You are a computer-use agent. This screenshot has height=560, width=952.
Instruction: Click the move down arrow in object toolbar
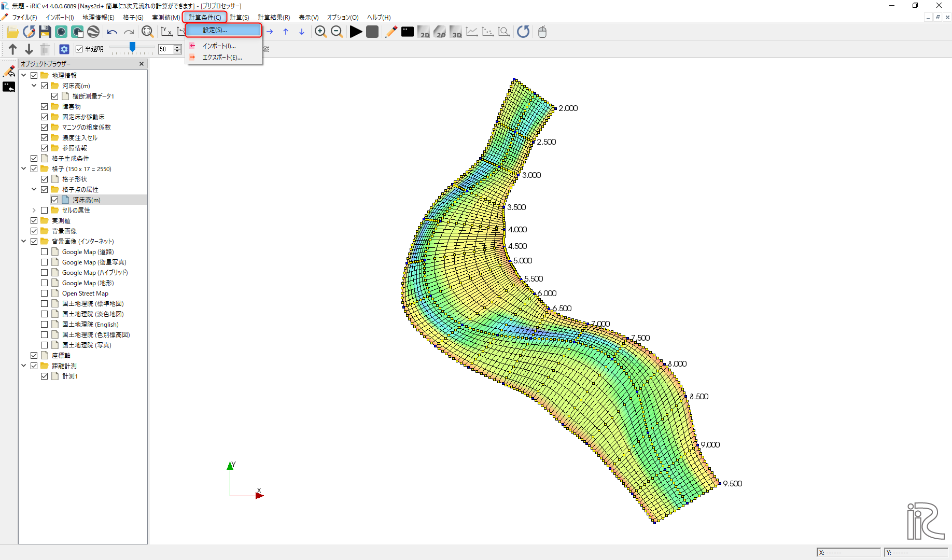pyautogui.click(x=29, y=49)
